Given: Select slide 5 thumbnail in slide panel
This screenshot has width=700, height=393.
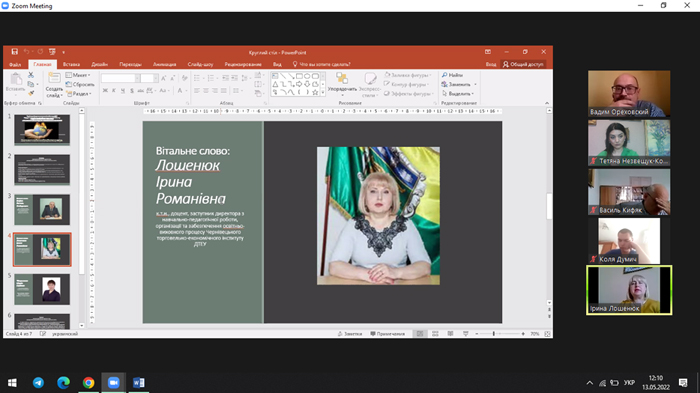Looking at the screenshot, I should click(x=42, y=289).
